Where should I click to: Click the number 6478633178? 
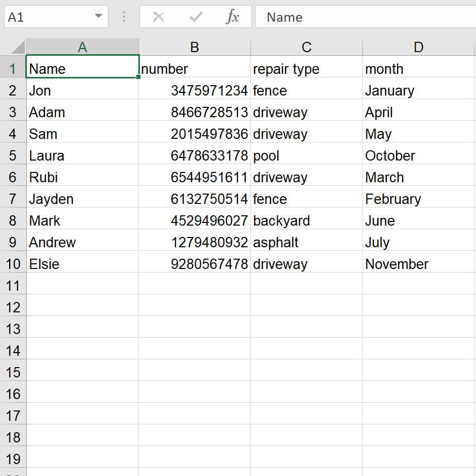tap(195, 153)
